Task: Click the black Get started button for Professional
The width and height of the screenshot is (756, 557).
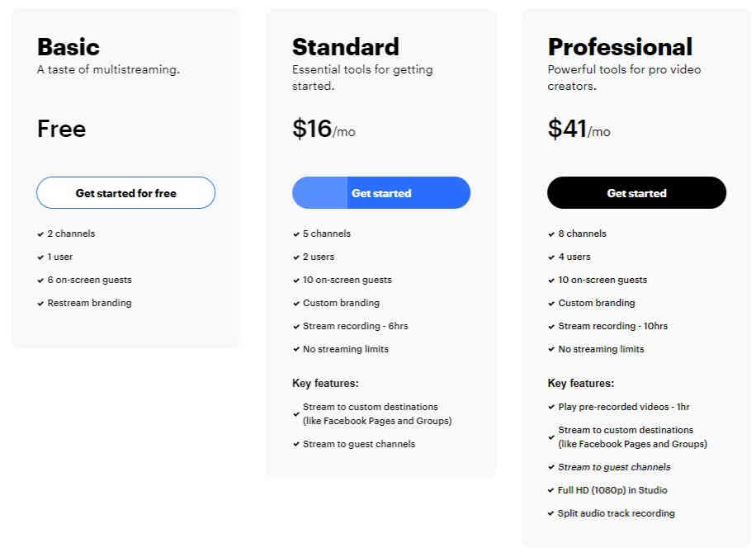Action: point(636,193)
